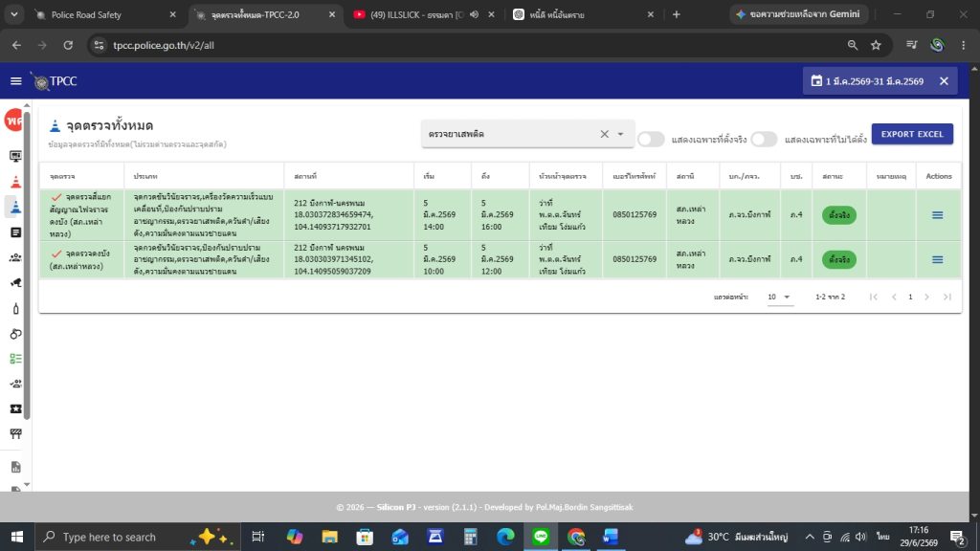Open actions menu for 14:00 checkpoint row
This screenshot has height=551, width=980.
pyautogui.click(x=938, y=215)
